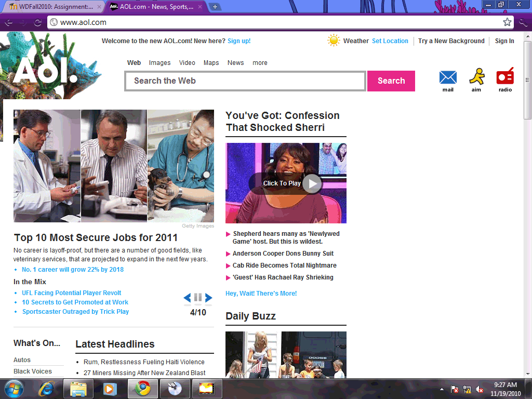
Task: Click the Search the Web input field
Action: [x=245, y=81]
